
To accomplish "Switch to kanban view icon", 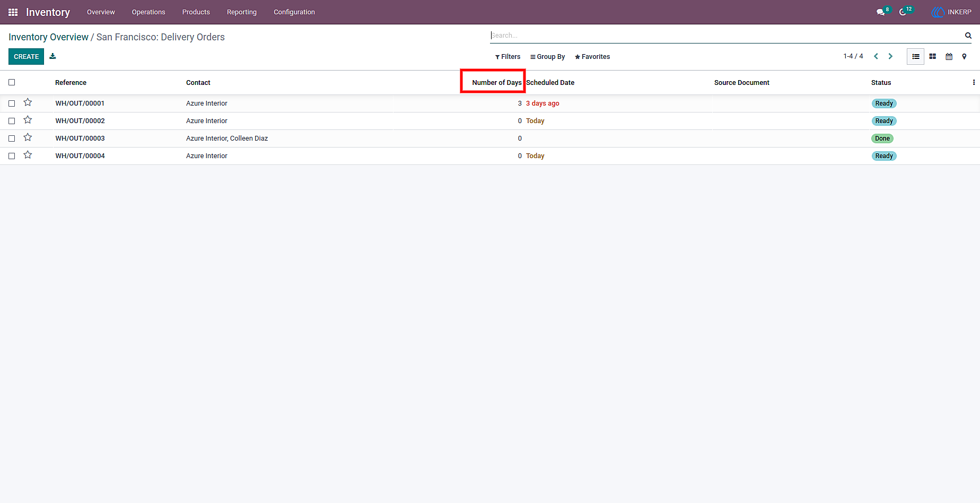I will [x=932, y=56].
